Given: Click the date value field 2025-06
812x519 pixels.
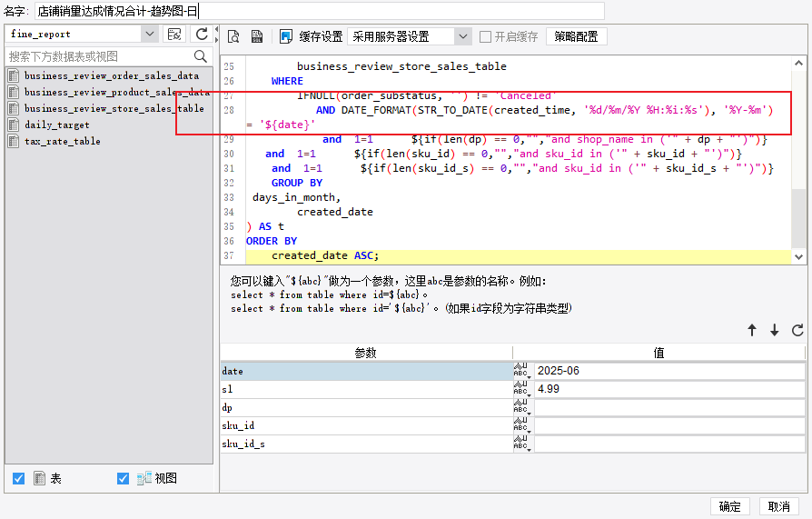Looking at the screenshot, I should [x=669, y=371].
